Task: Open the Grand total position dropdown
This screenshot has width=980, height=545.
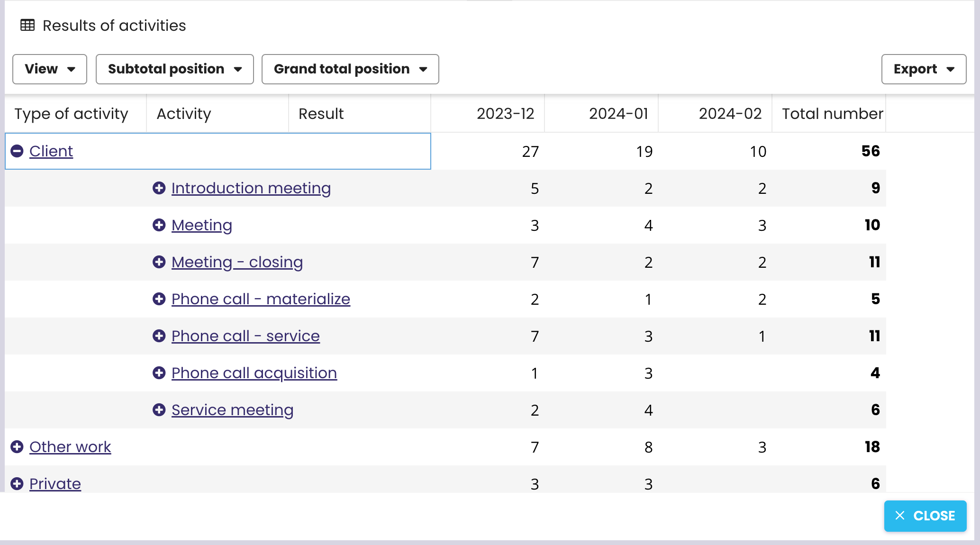Action: point(350,69)
